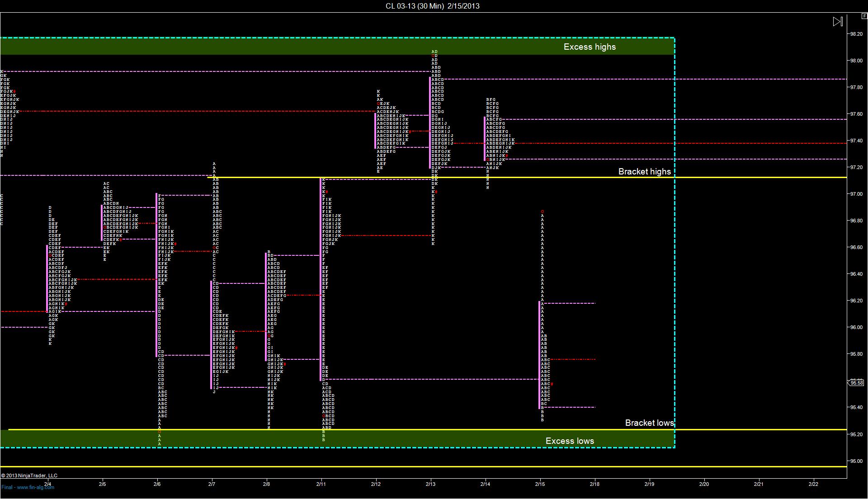Click the 97.40 price axis label
The image size is (868, 499).
(856, 141)
